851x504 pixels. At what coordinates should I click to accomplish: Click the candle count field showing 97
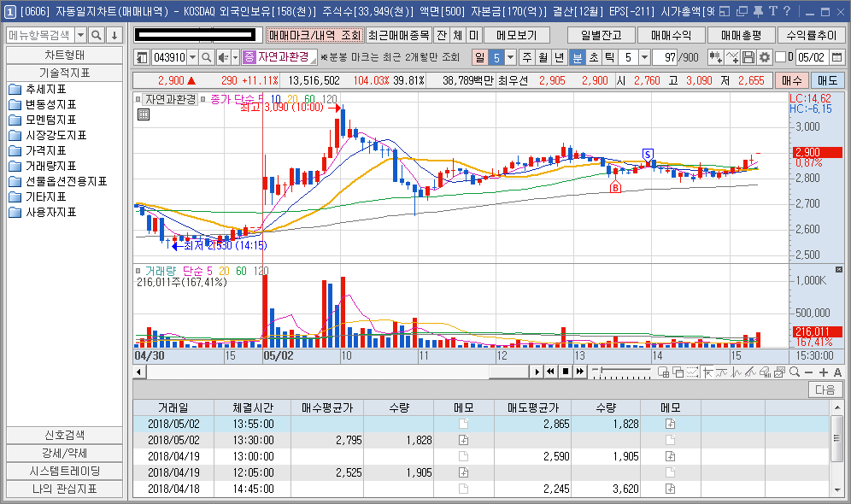click(666, 57)
